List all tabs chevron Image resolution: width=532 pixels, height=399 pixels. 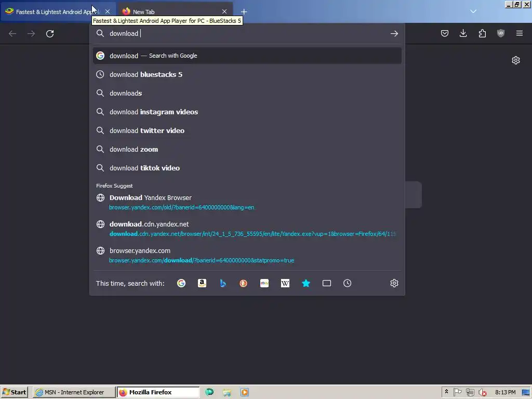pyautogui.click(x=473, y=11)
